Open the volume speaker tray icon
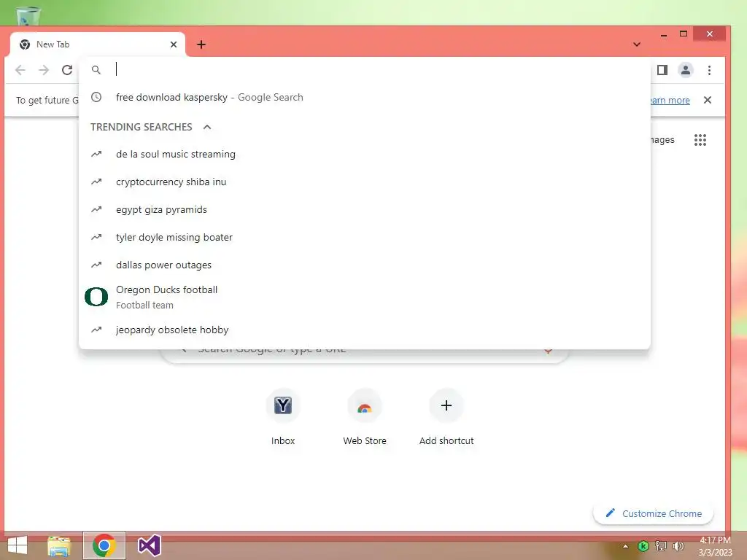747x560 pixels. tap(678, 546)
